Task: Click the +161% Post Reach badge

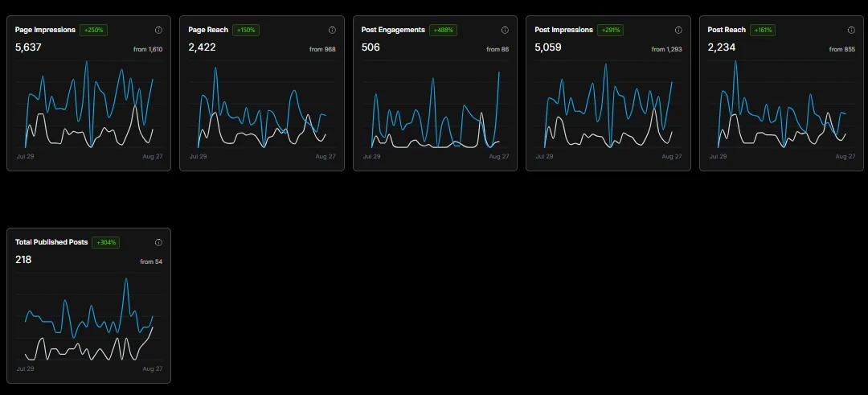Action: click(x=763, y=30)
